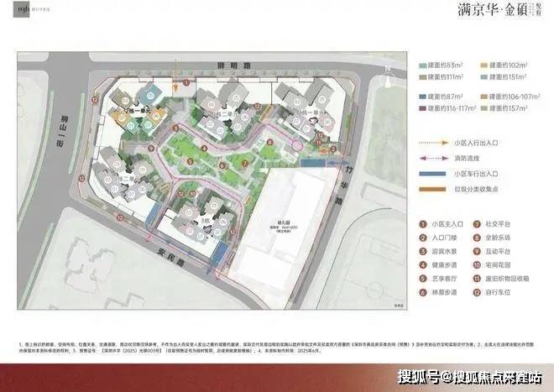Click the 3栋 building label
The image size is (554, 392).
[206, 220]
